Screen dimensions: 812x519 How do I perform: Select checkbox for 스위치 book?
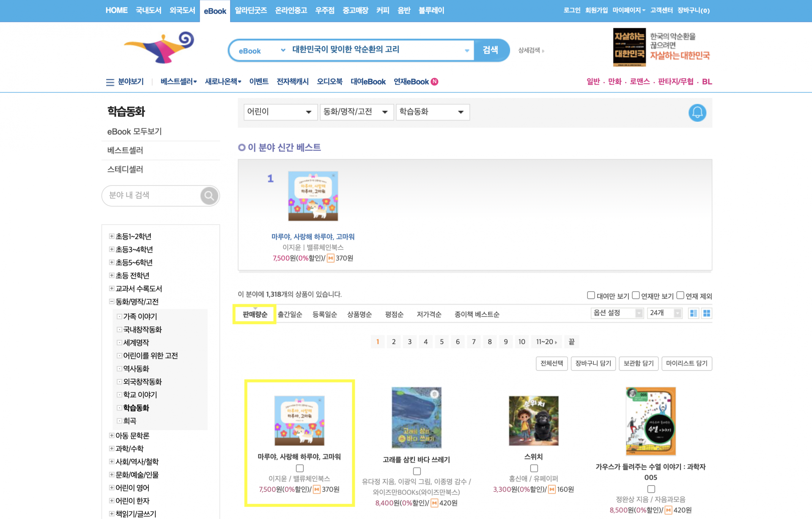coord(534,468)
